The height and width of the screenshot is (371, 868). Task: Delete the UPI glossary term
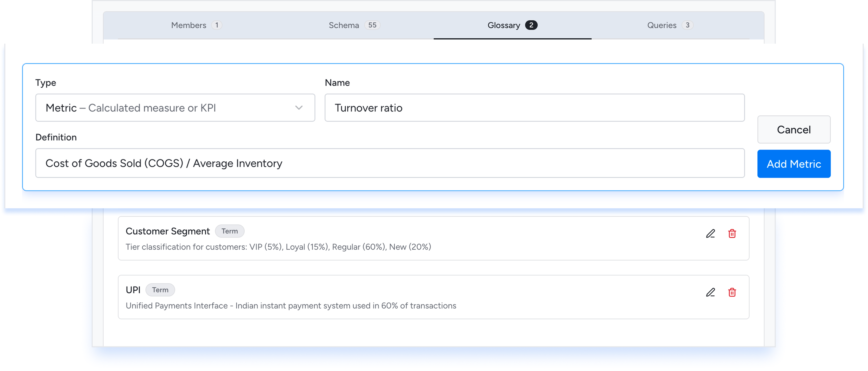tap(732, 292)
